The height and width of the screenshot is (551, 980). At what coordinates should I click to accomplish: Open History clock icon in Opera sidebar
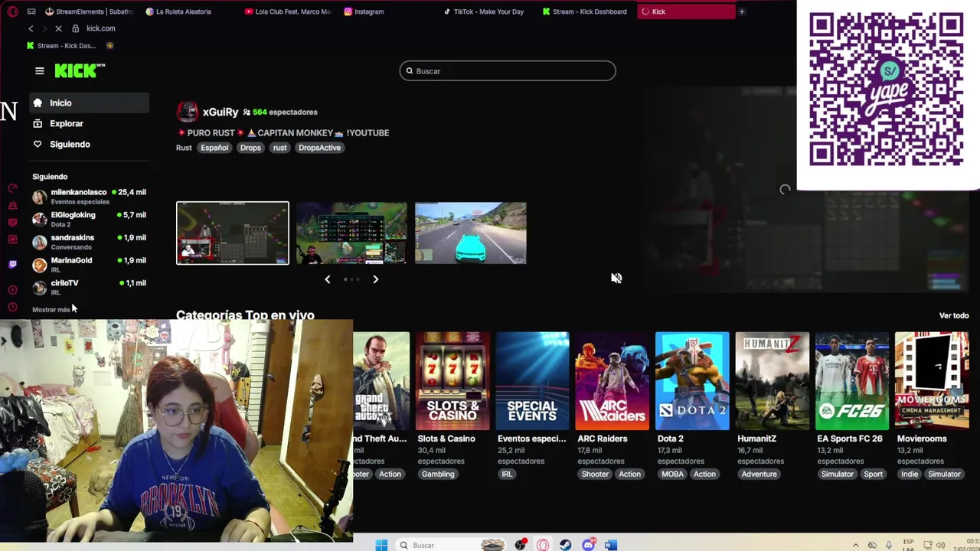point(12,308)
